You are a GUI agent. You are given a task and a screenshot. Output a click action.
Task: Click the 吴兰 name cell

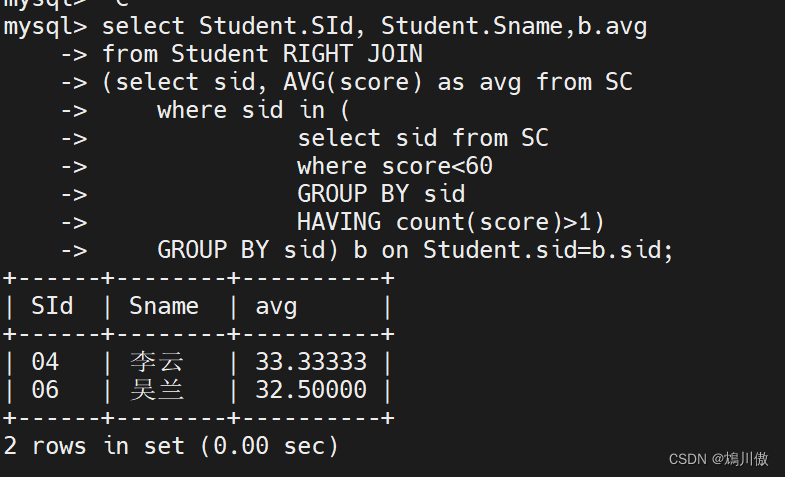pyautogui.click(x=157, y=390)
